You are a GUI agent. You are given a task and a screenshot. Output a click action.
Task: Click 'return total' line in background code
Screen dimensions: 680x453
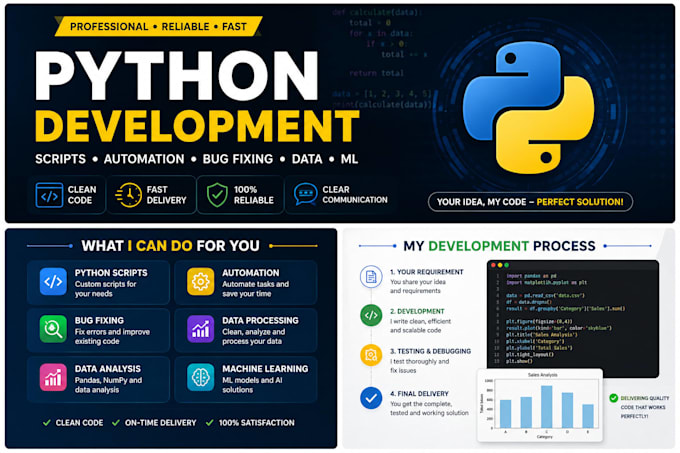click(x=376, y=73)
